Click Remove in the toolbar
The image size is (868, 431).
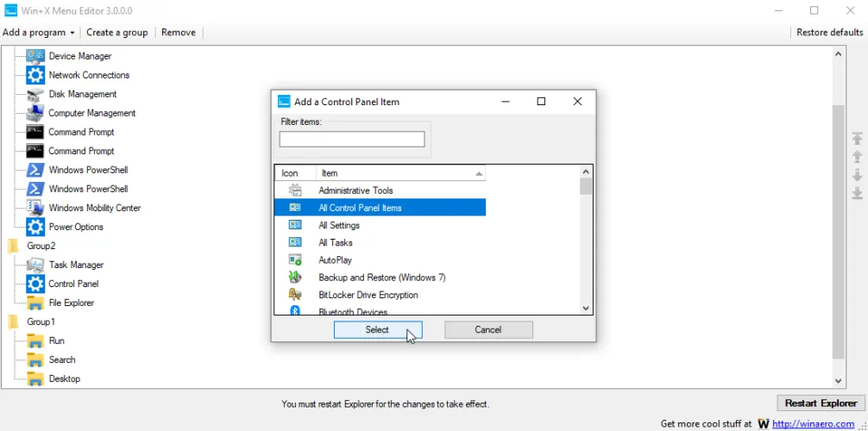click(x=178, y=33)
